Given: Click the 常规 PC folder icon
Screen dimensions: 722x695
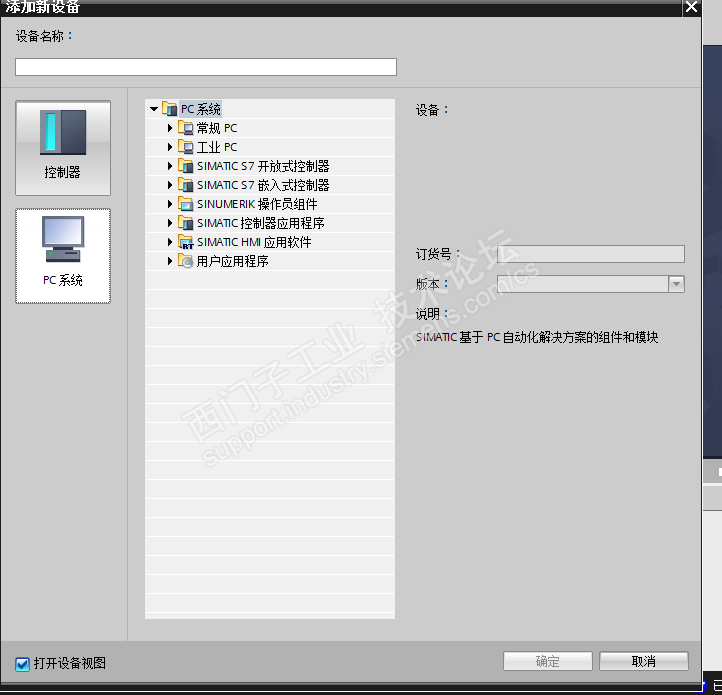Looking at the screenshot, I should point(186,128).
